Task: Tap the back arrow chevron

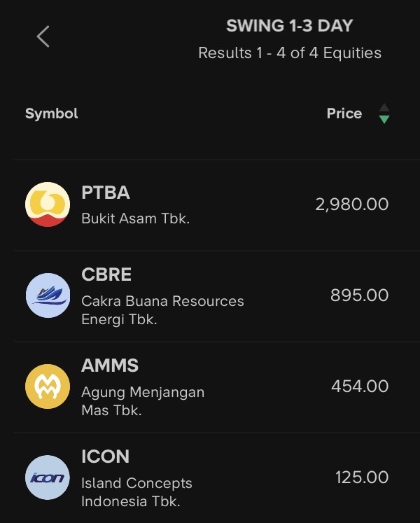Action: [43, 36]
